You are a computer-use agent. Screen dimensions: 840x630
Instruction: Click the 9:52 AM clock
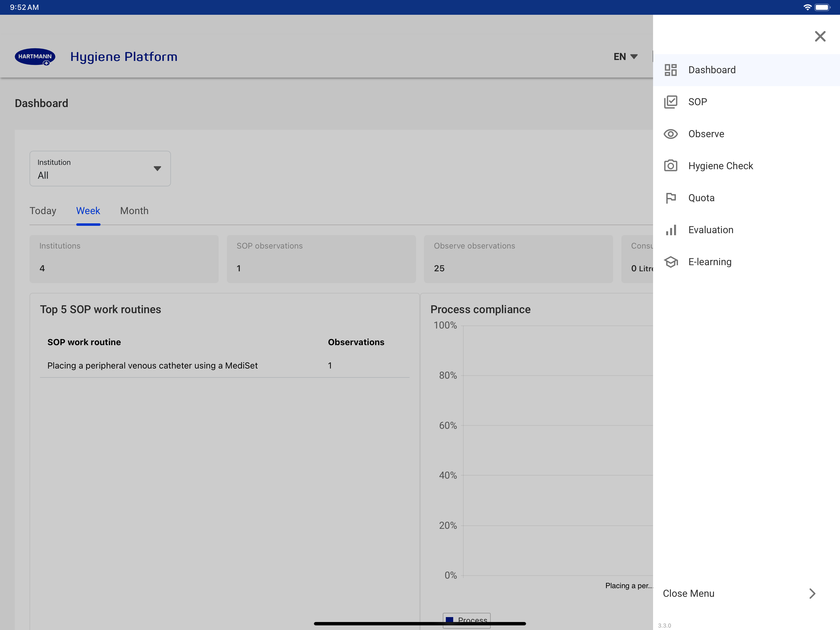(x=24, y=7)
